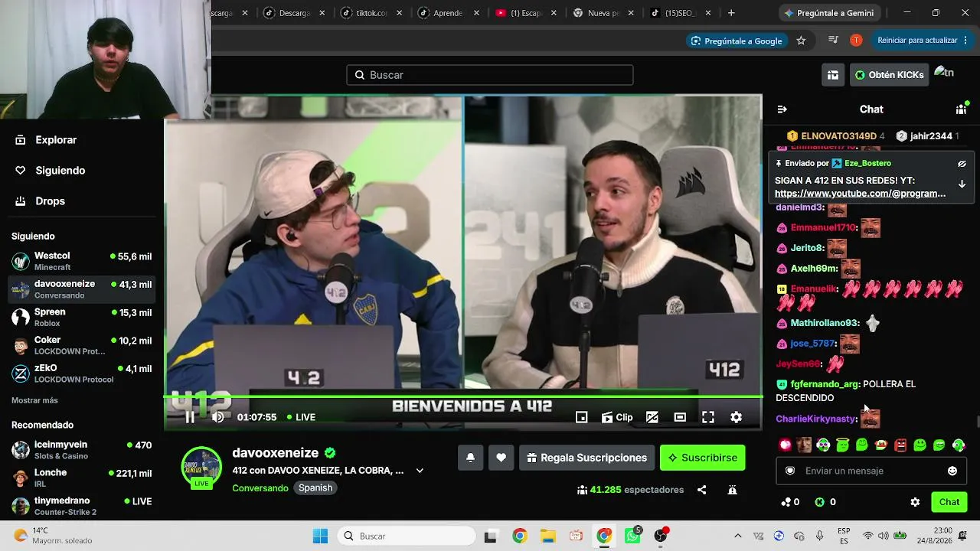Open Chrome media controls icon
This screenshot has height=551, width=980.
tap(834, 41)
